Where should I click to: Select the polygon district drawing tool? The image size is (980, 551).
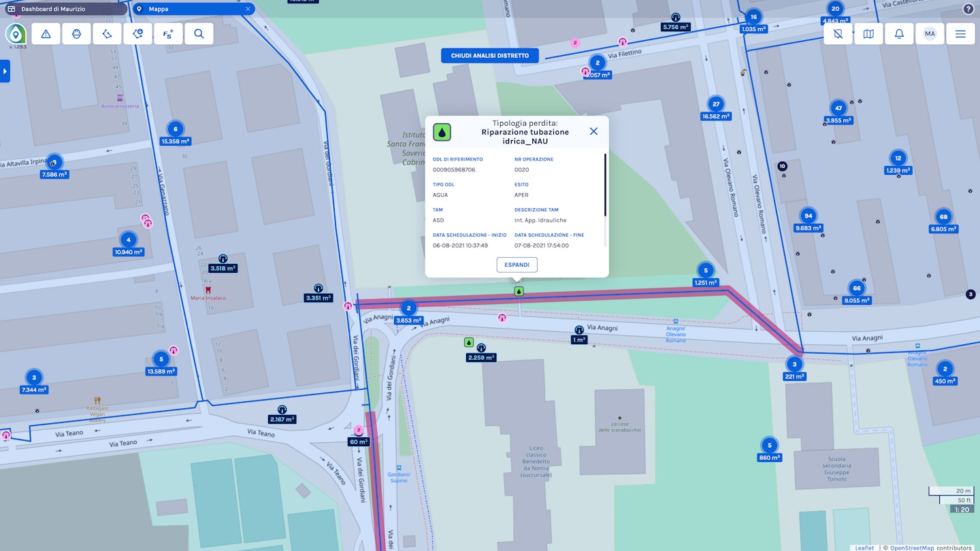point(107,34)
